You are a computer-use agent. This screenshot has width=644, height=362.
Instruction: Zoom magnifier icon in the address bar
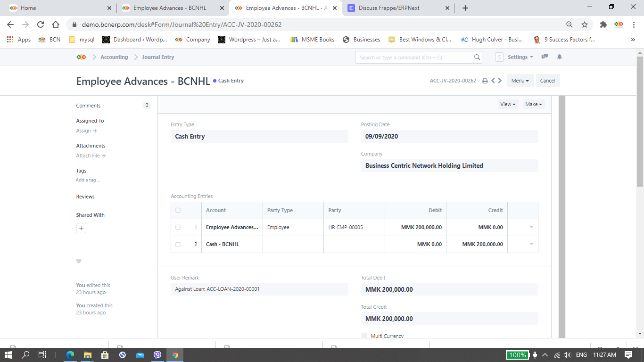coord(570,25)
